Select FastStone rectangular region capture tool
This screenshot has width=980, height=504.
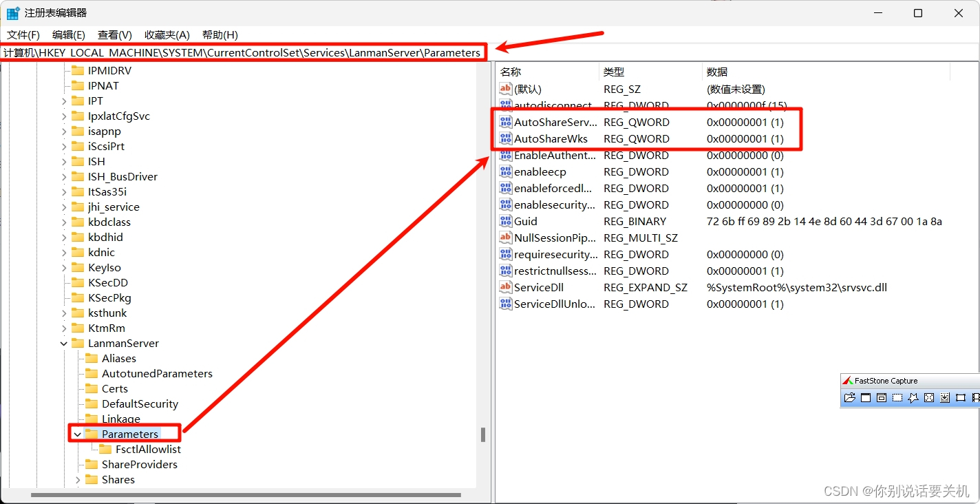click(897, 397)
